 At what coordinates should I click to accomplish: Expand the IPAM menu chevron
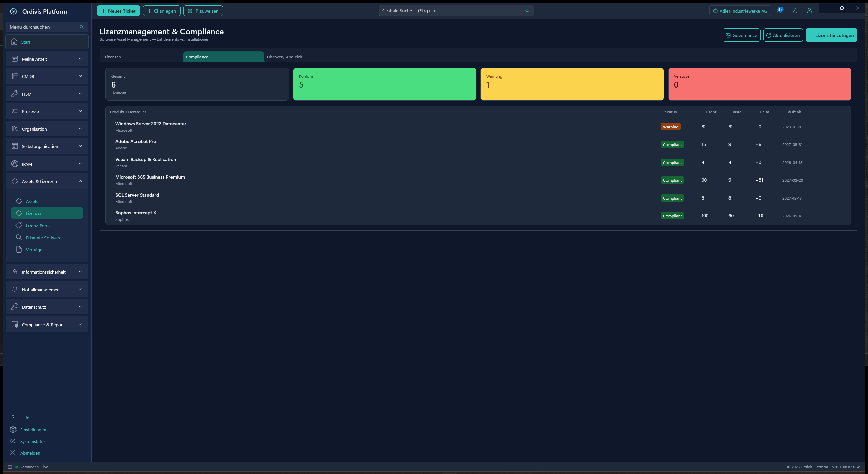[80, 164]
